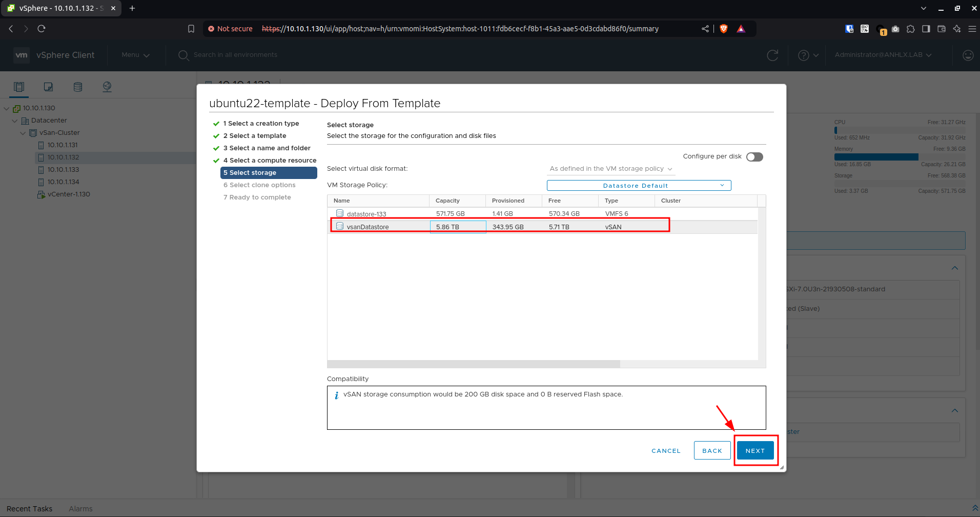Open the VMs and Templates view icon
The width and height of the screenshot is (980, 517).
(48, 87)
